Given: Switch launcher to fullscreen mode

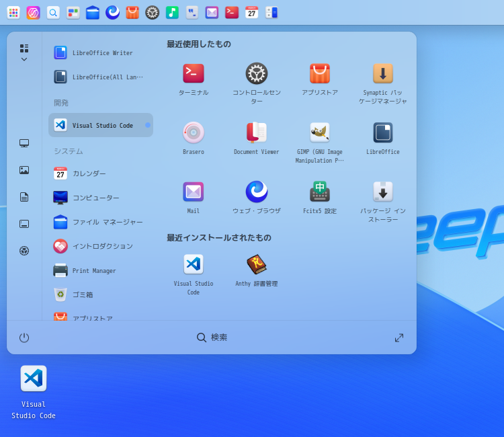Looking at the screenshot, I should pos(399,337).
